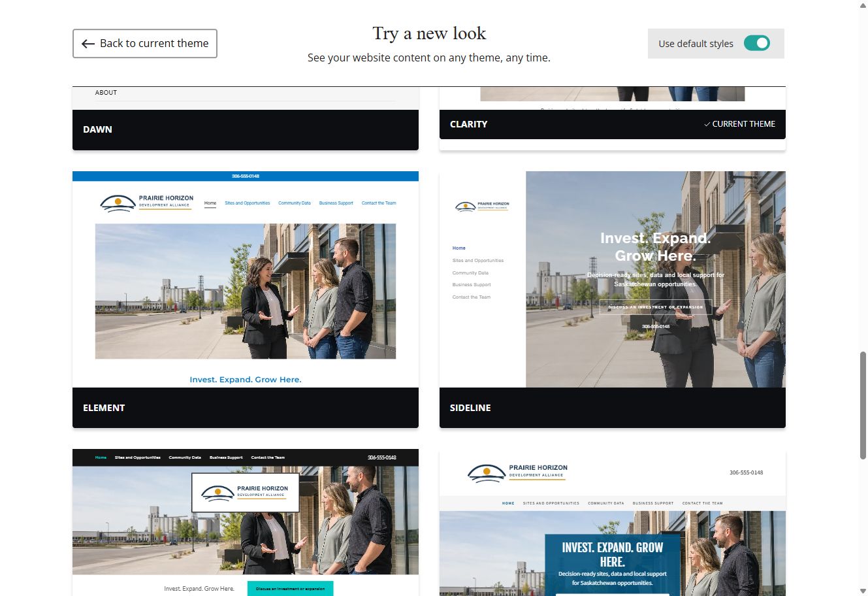Click 'Community Data' in Element preview menu
This screenshot has height=596, width=868.
coord(295,203)
